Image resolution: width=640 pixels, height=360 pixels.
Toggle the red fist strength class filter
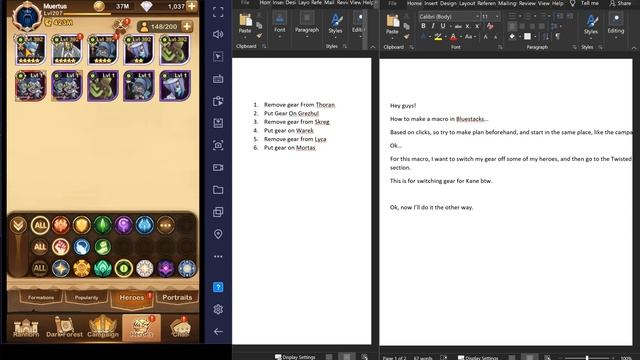pos(60,247)
